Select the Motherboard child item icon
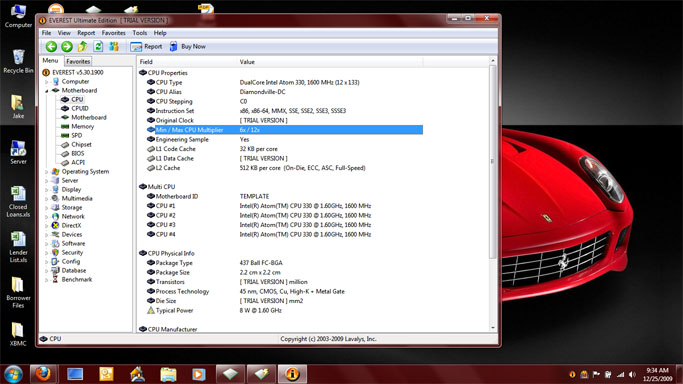 pyautogui.click(x=65, y=118)
